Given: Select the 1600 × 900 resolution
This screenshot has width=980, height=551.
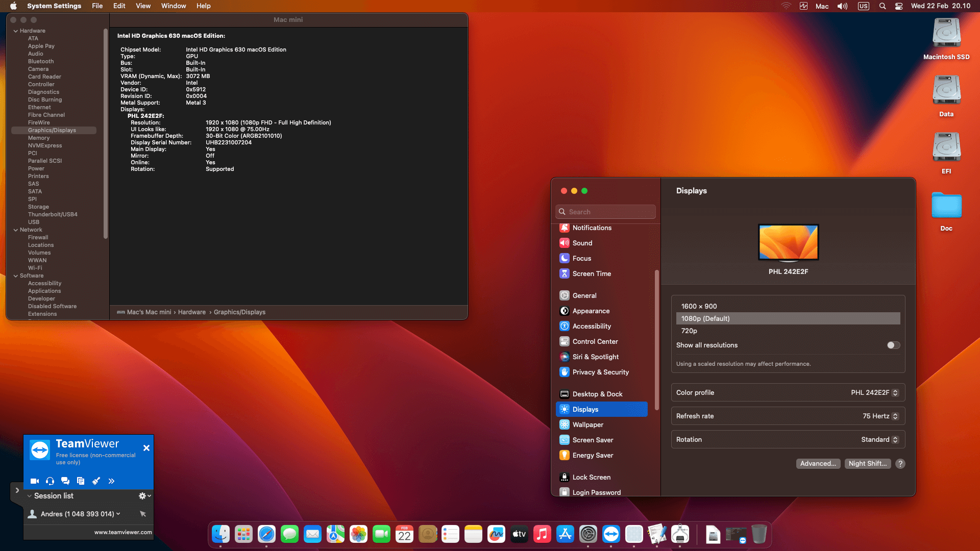Looking at the screenshot, I should point(788,306).
